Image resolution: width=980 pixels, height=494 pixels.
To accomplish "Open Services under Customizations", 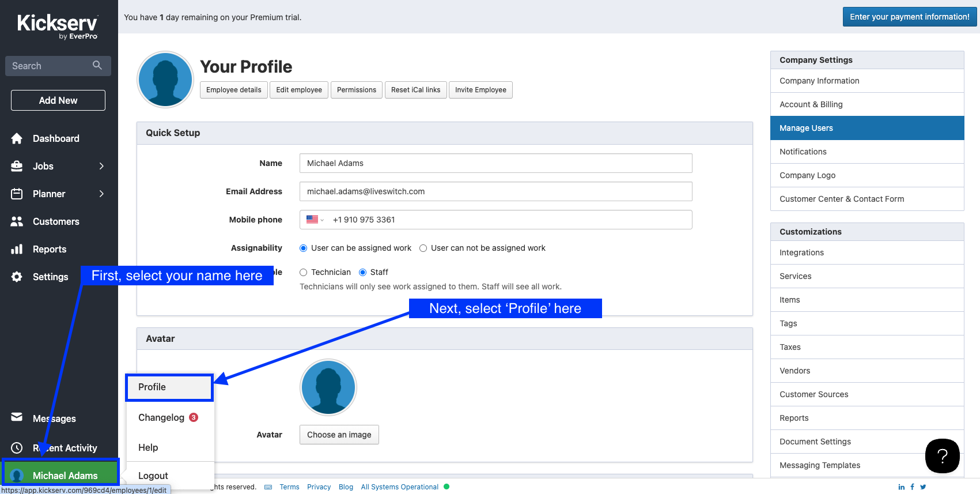I will coord(867,276).
